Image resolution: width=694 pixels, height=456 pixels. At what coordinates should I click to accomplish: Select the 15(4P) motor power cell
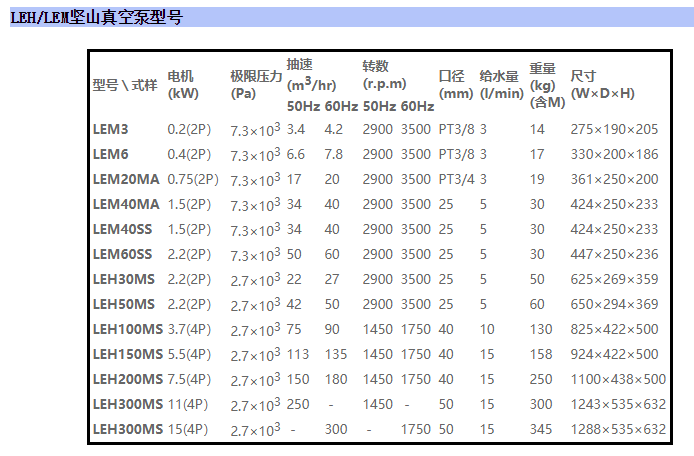pyautogui.click(x=188, y=429)
